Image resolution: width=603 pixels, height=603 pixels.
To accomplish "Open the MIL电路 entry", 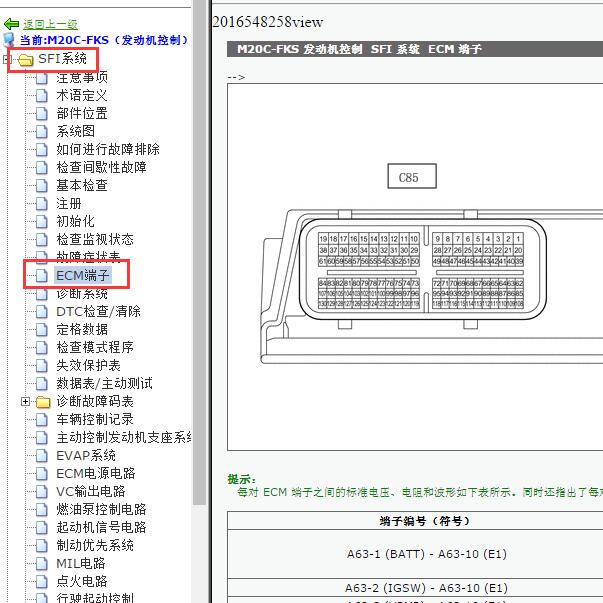I will pyautogui.click(x=81, y=564).
